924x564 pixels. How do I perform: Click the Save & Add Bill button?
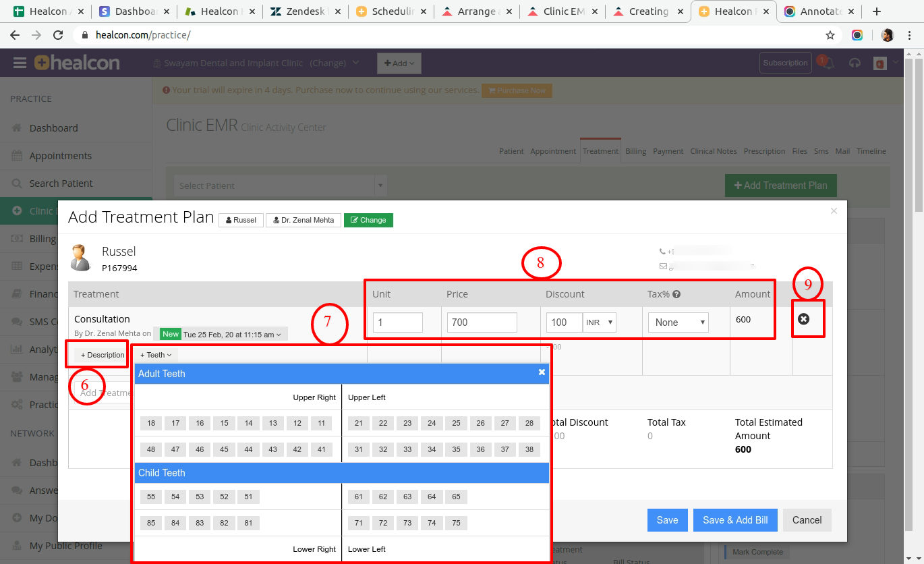(x=735, y=520)
